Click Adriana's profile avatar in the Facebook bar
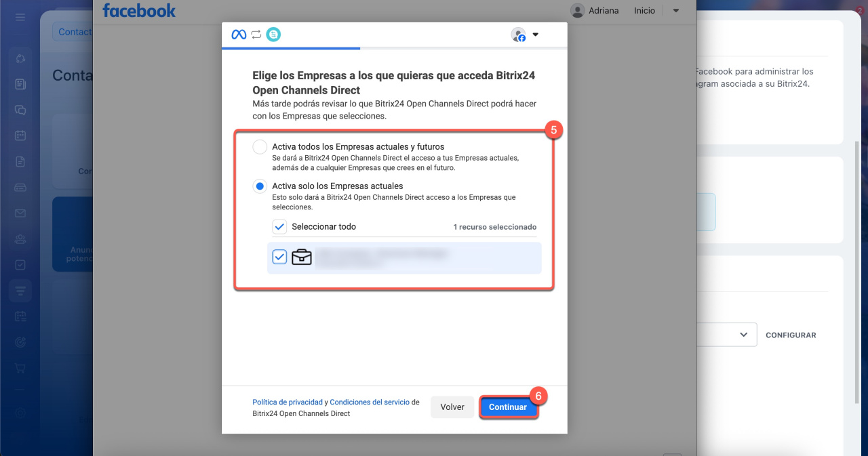 coord(578,11)
